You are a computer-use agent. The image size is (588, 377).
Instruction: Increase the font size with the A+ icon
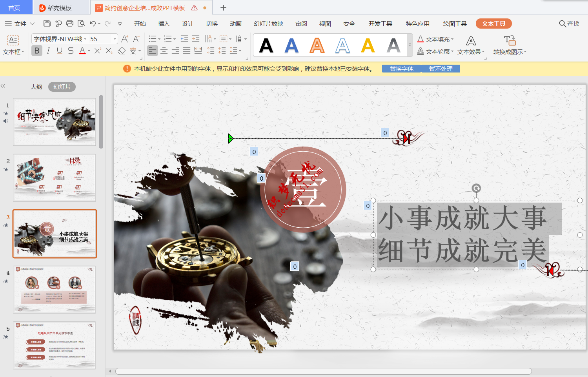point(124,38)
